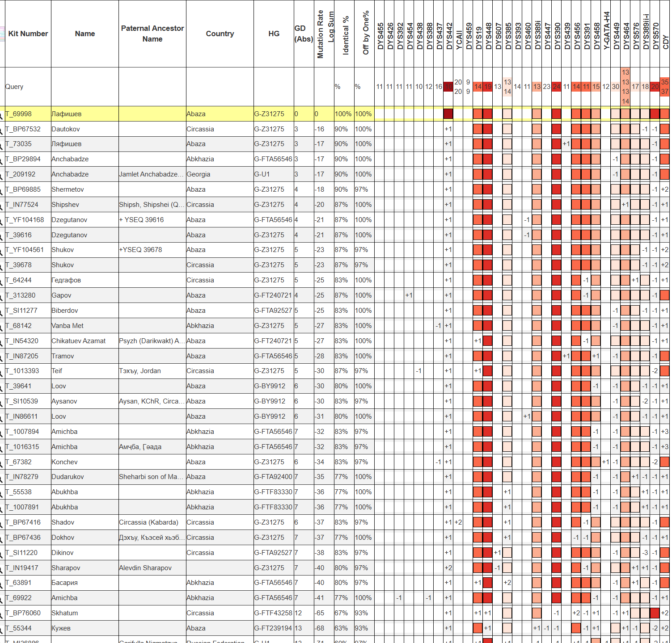The height and width of the screenshot is (643, 672).
Task: Open haplogroup G-FTF43258 in Skhatum row
Action: (273, 613)
